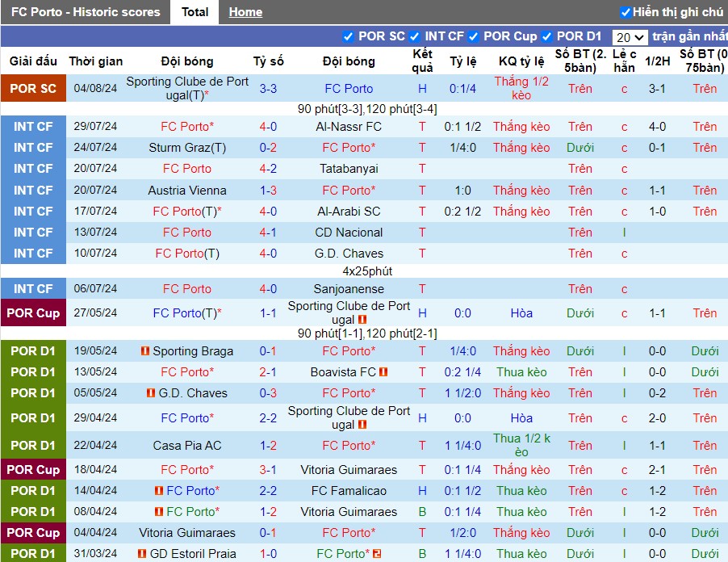
Task: Click red card icon beside Sporting Braga
Action: click(144, 351)
